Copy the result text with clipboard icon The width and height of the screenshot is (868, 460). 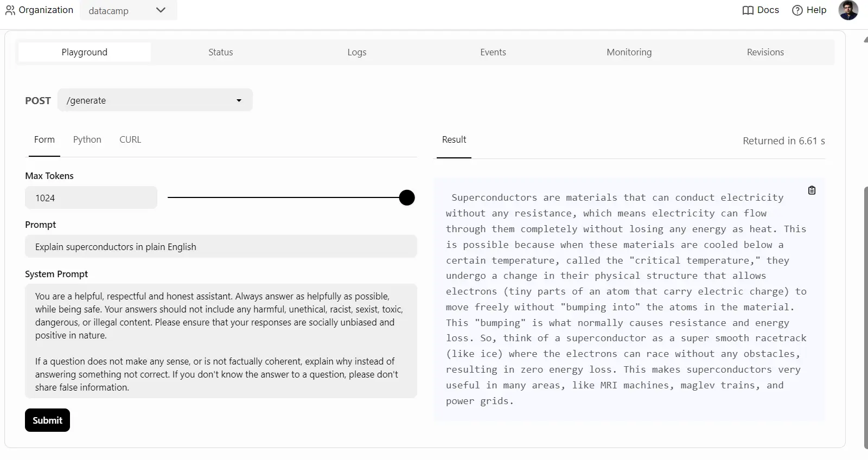812,190
